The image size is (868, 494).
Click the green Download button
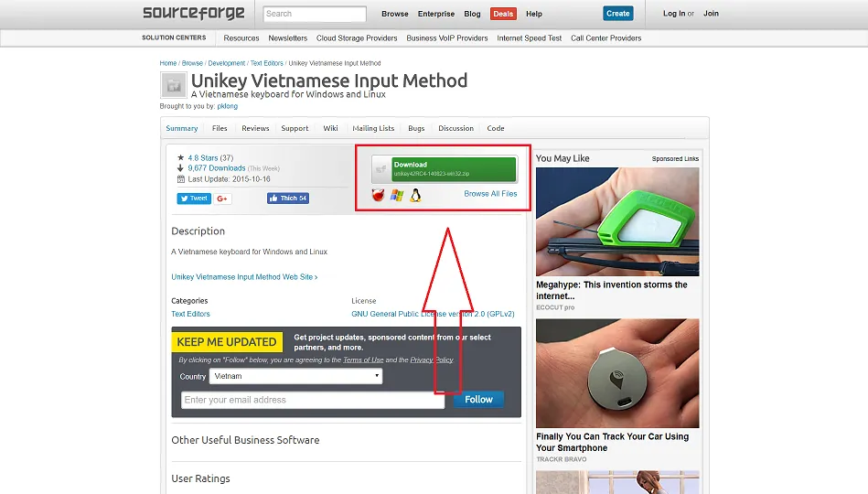tap(454, 169)
